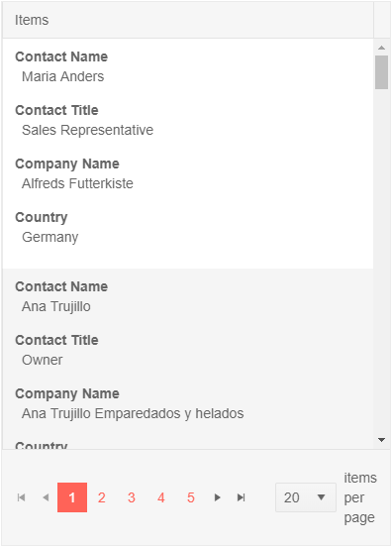Navigate to page 5
This screenshot has width=392, height=547.
(191, 497)
